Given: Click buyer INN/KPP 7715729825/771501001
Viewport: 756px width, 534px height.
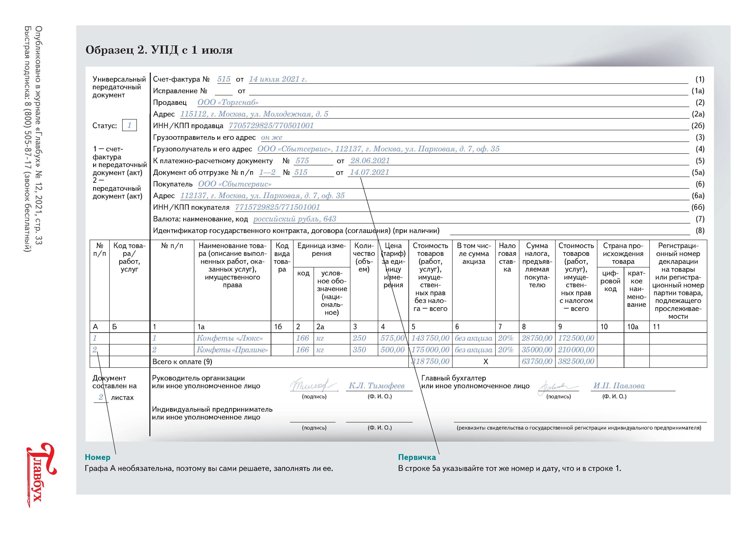Looking at the screenshot, I should pos(277,207).
